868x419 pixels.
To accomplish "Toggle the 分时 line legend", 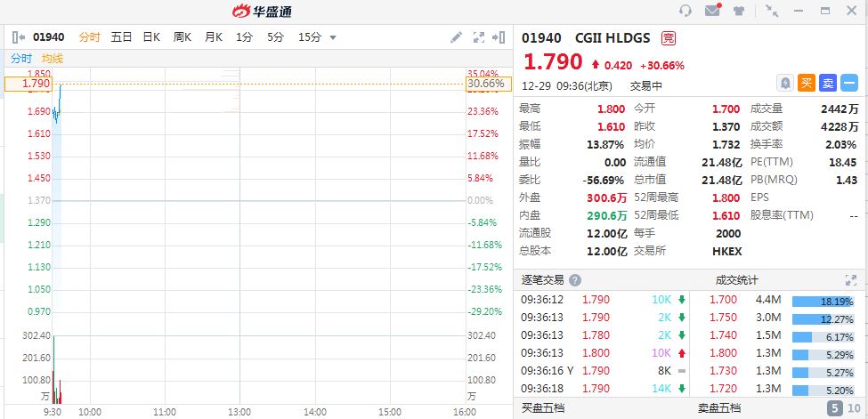I will point(20,58).
